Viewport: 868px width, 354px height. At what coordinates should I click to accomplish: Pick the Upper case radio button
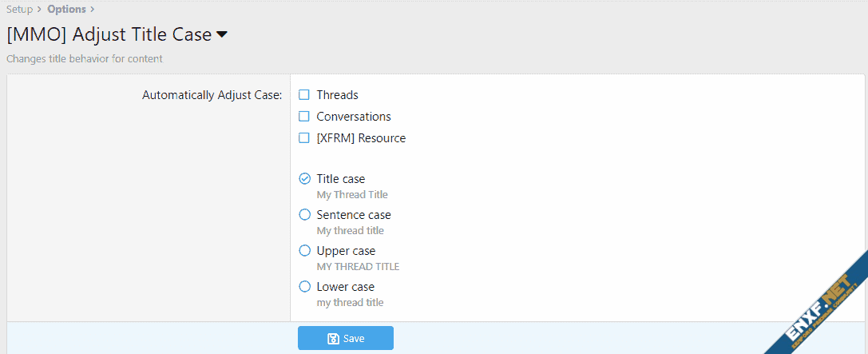click(x=304, y=251)
